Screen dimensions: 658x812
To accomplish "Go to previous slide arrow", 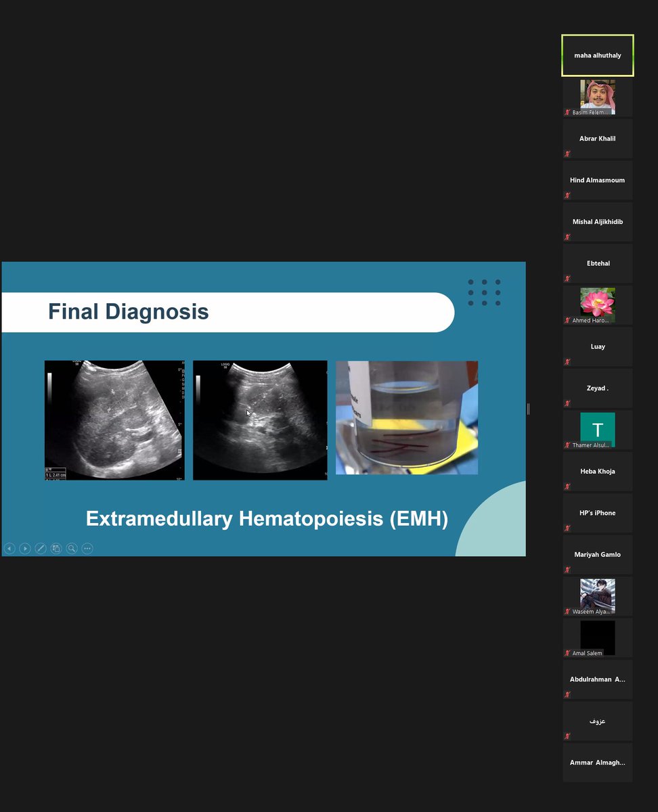I will [9, 549].
